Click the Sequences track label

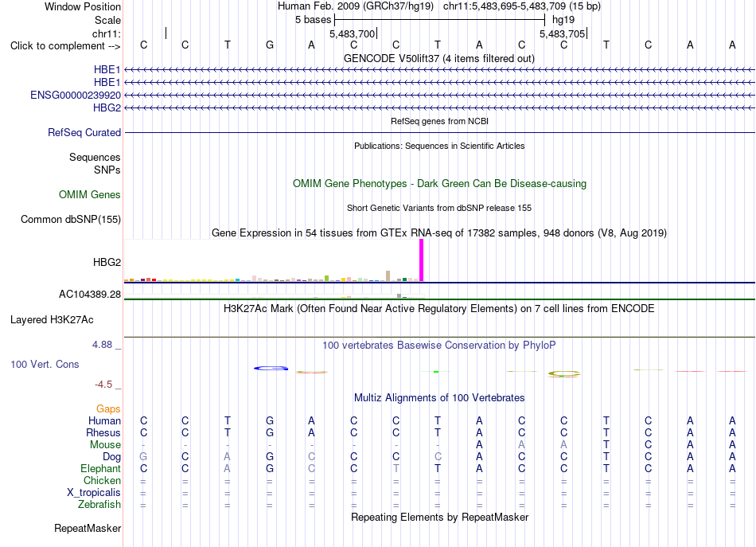(95, 157)
